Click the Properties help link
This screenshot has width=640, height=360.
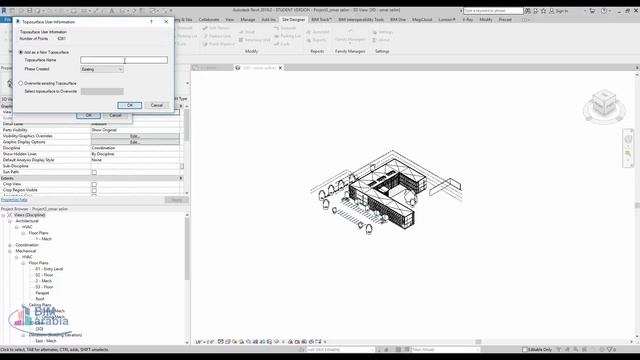(x=14, y=200)
